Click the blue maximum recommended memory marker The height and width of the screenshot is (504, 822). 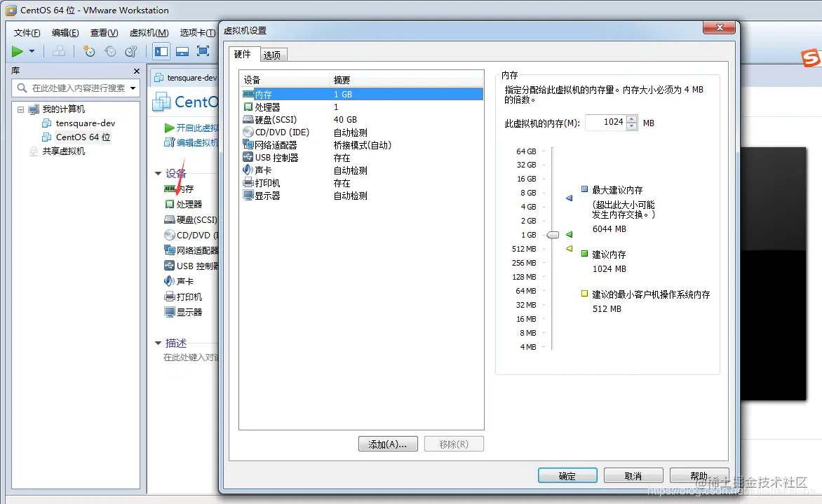(570, 198)
